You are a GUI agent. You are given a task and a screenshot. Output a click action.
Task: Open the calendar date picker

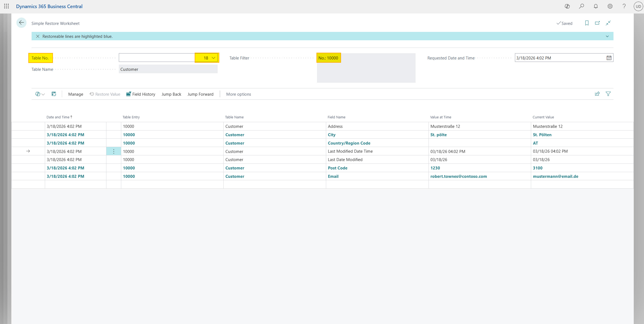[609, 58]
